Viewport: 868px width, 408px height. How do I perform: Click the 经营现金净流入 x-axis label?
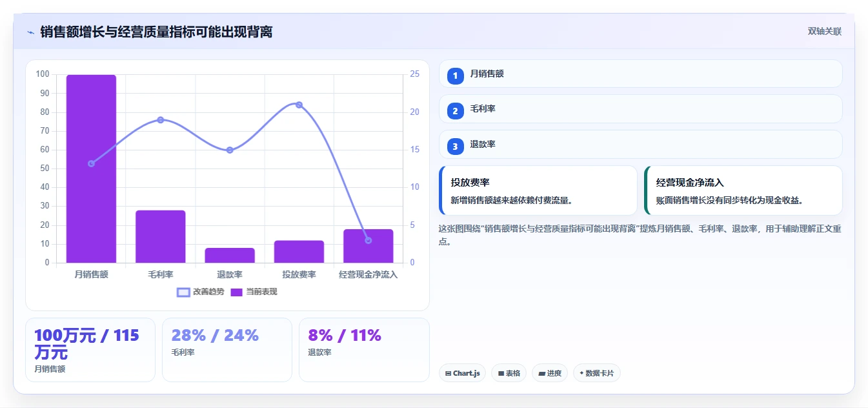[x=368, y=274]
